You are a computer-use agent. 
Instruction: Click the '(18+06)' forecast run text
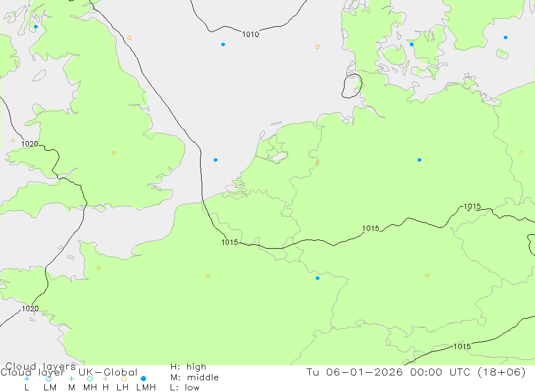[502, 372]
